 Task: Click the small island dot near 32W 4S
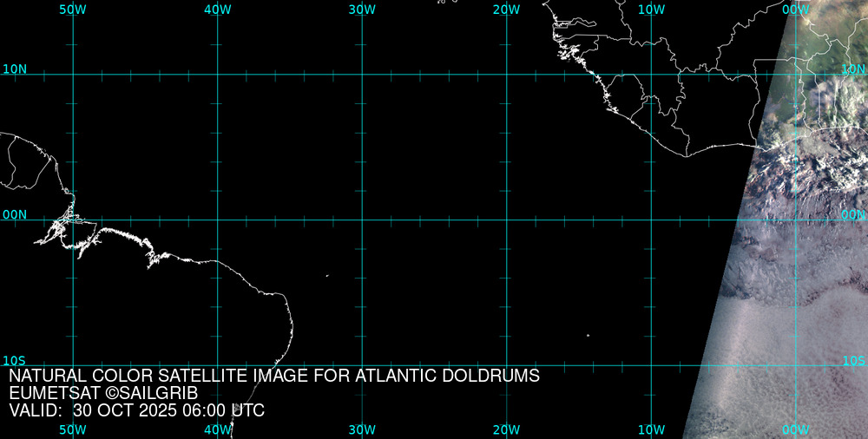pyautogui.click(x=327, y=276)
